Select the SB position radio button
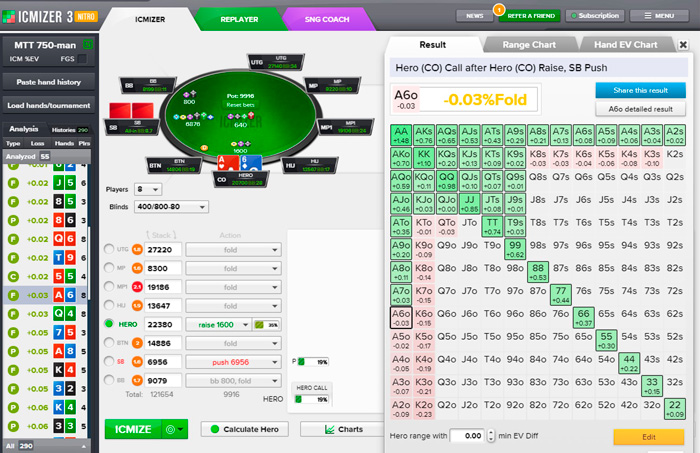700x453 pixels. (108, 362)
